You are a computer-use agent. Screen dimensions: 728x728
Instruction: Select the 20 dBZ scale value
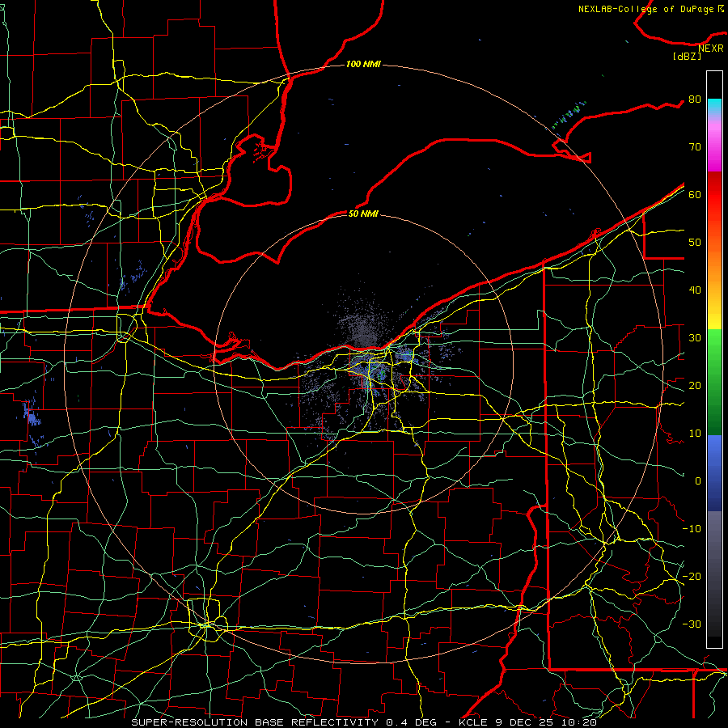coord(695,386)
